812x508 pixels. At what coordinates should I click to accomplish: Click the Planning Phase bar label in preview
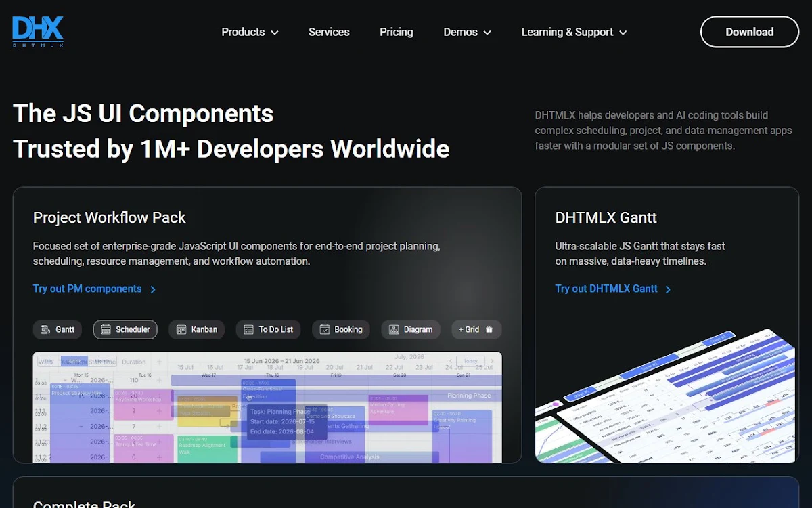pyautogui.click(x=469, y=396)
